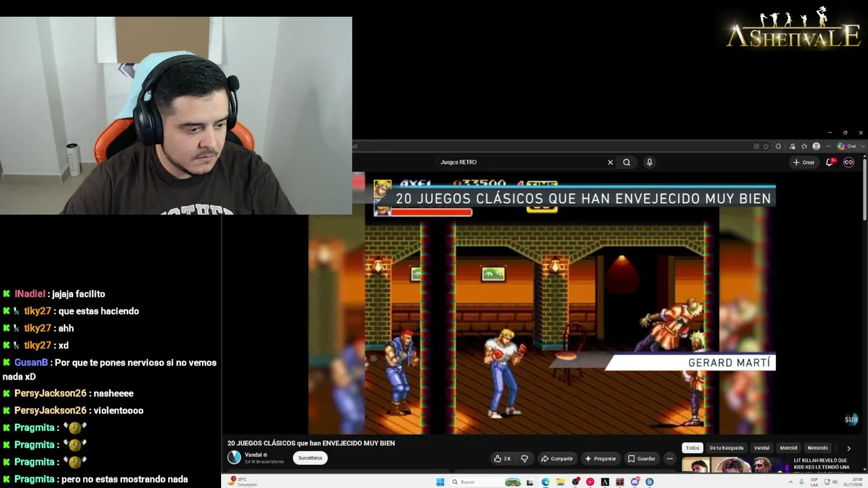
Task: Show hidden system tray icons
Action: click(x=790, y=482)
